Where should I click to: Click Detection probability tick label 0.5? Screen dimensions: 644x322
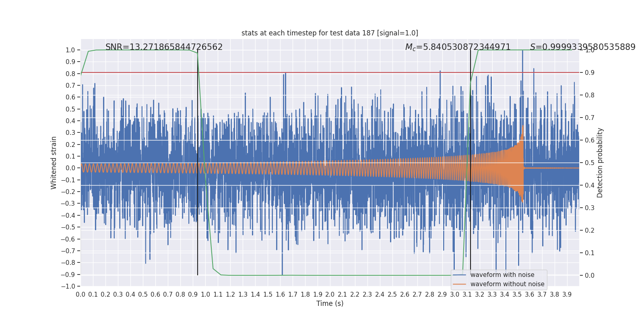(x=590, y=163)
